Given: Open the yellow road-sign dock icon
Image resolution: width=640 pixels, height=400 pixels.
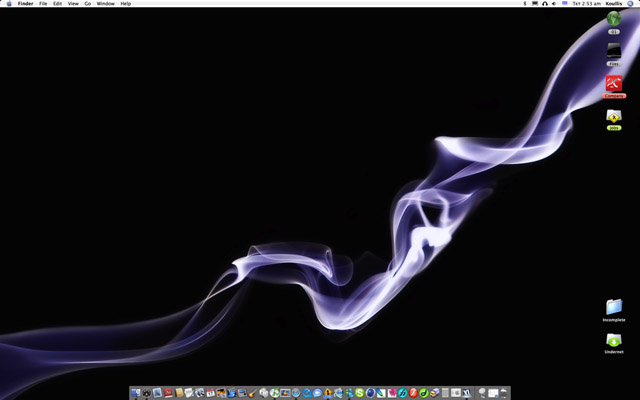Looking at the screenshot, I should (328, 393).
